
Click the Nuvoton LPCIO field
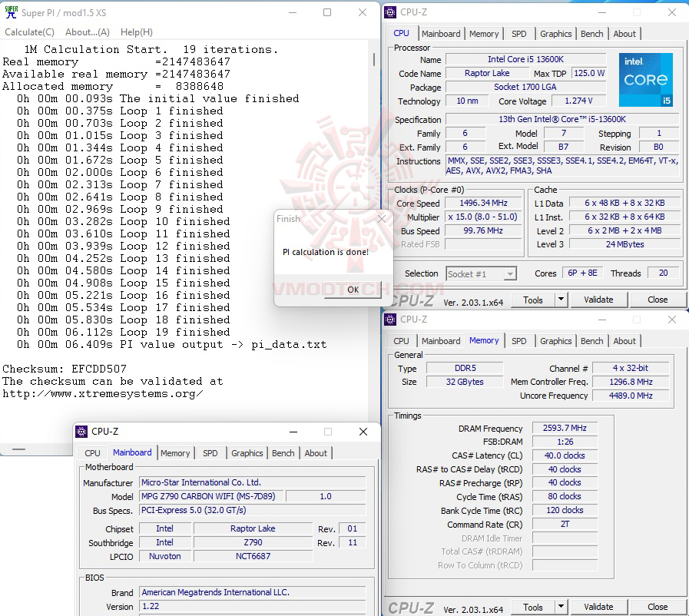165,556
